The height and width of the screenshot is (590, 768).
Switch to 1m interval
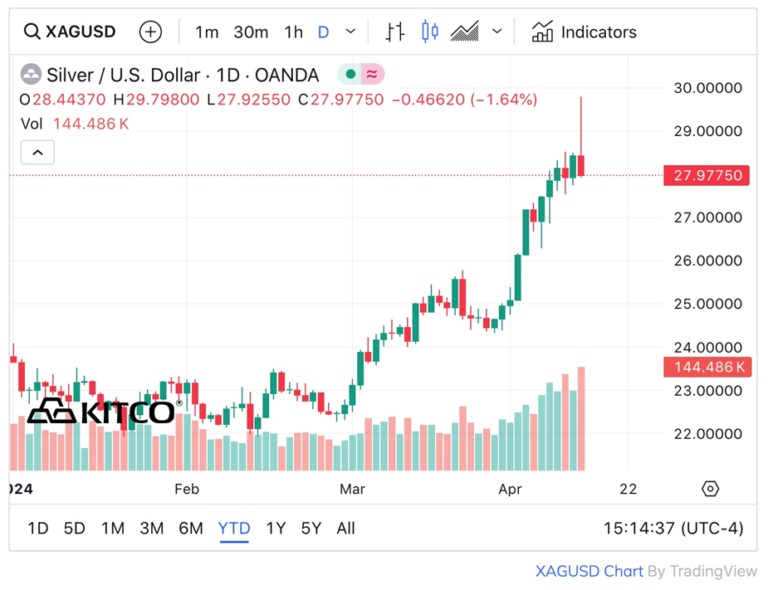206,32
